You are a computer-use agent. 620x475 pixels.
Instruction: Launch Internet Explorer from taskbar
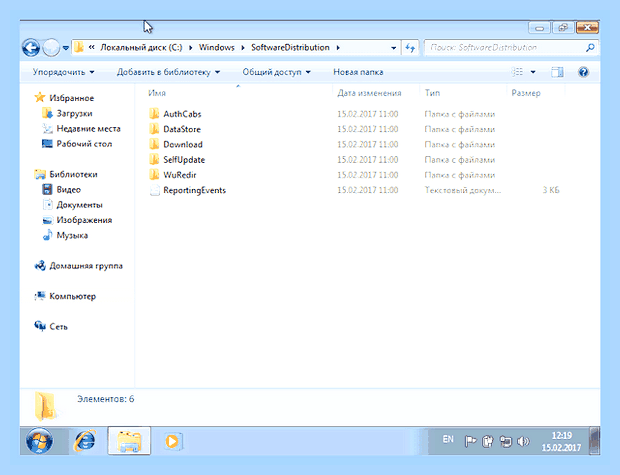point(85,440)
